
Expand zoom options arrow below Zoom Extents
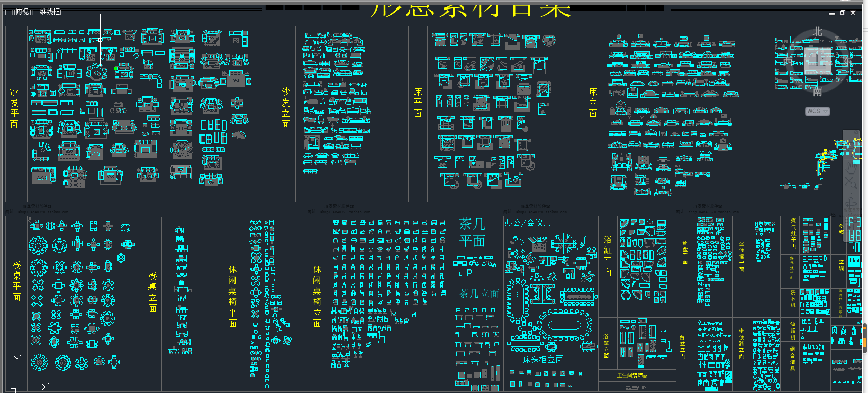point(852,193)
